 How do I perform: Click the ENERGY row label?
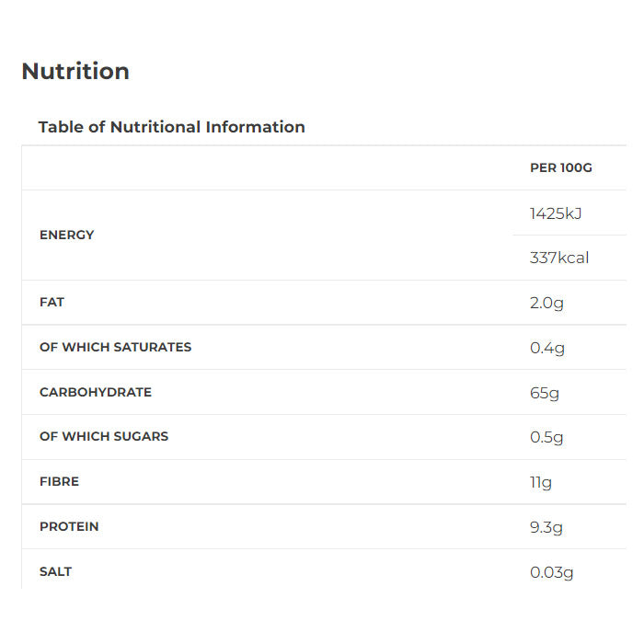[66, 235]
